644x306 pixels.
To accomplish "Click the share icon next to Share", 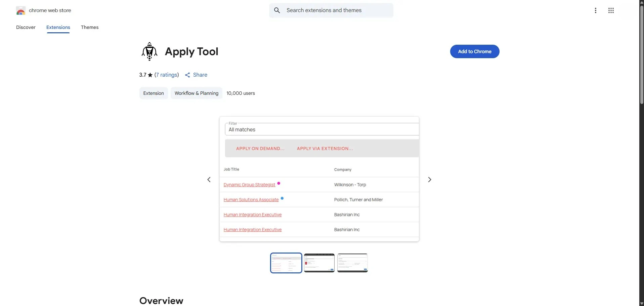I will tap(187, 75).
